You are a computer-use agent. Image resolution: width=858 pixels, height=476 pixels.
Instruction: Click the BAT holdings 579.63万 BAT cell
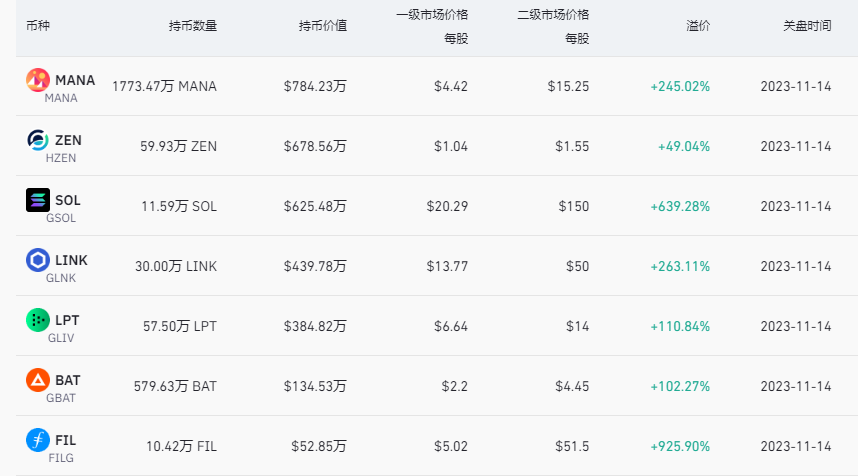coord(177,386)
